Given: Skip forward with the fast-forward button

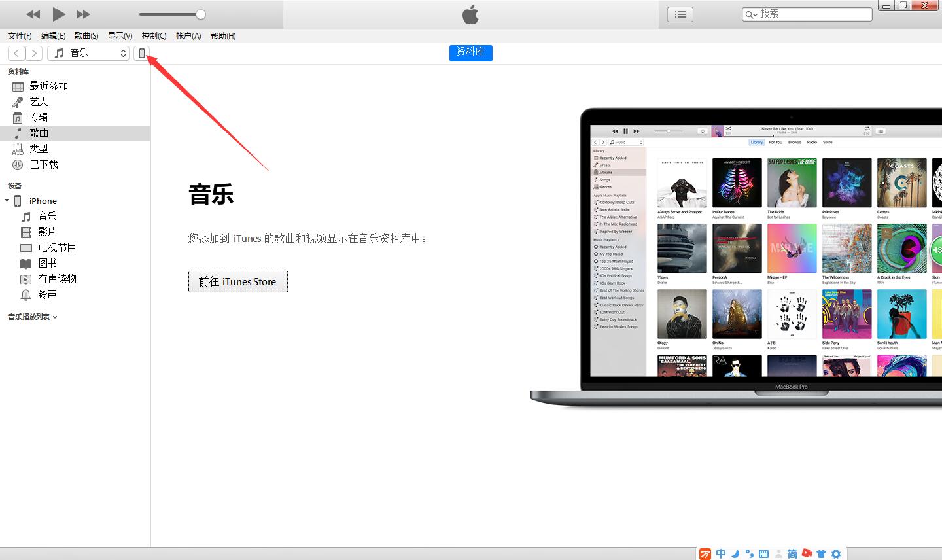Looking at the screenshot, I should [x=83, y=14].
